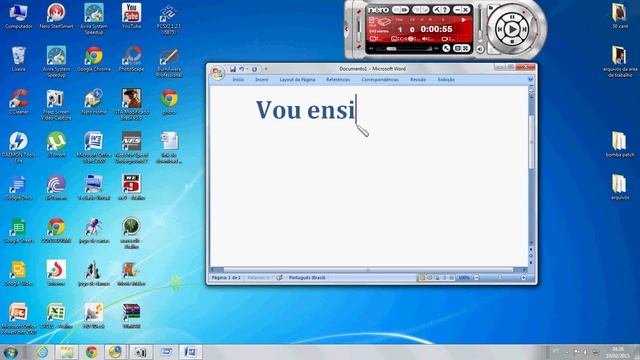The height and width of the screenshot is (360, 640).
Task: Open the Free Screen Video Capture shortcut
Action: click(x=56, y=105)
